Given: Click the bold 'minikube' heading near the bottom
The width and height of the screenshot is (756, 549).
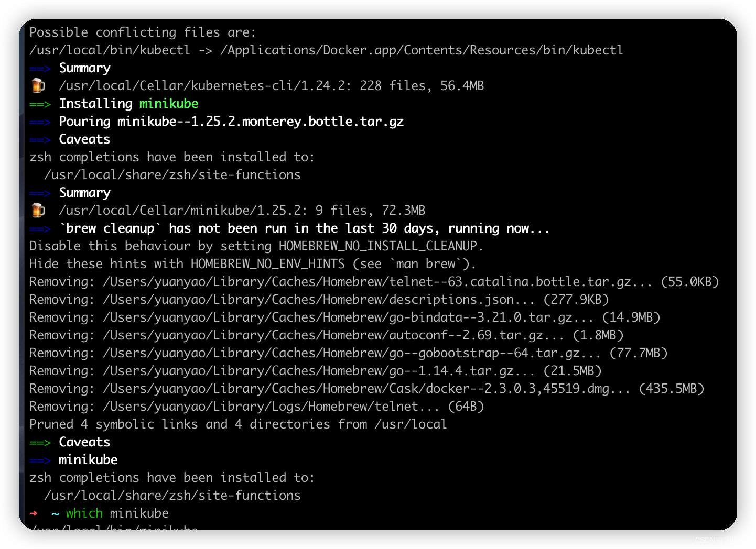Looking at the screenshot, I should click(x=88, y=460).
